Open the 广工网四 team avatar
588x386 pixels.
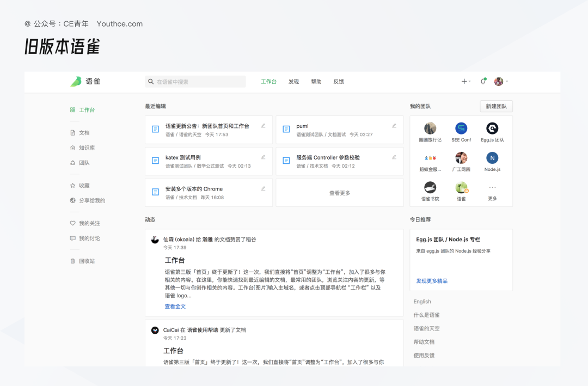pyautogui.click(x=461, y=158)
